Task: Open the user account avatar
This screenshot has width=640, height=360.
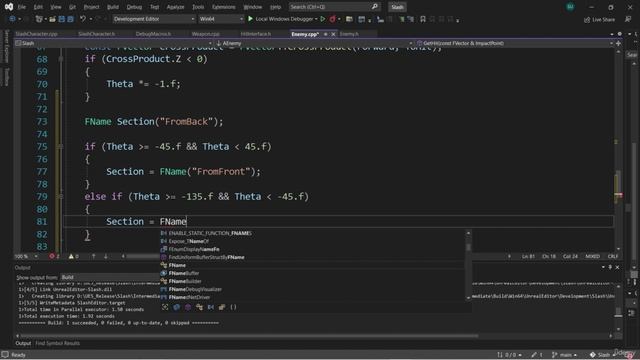Action: pyautogui.click(x=570, y=7)
